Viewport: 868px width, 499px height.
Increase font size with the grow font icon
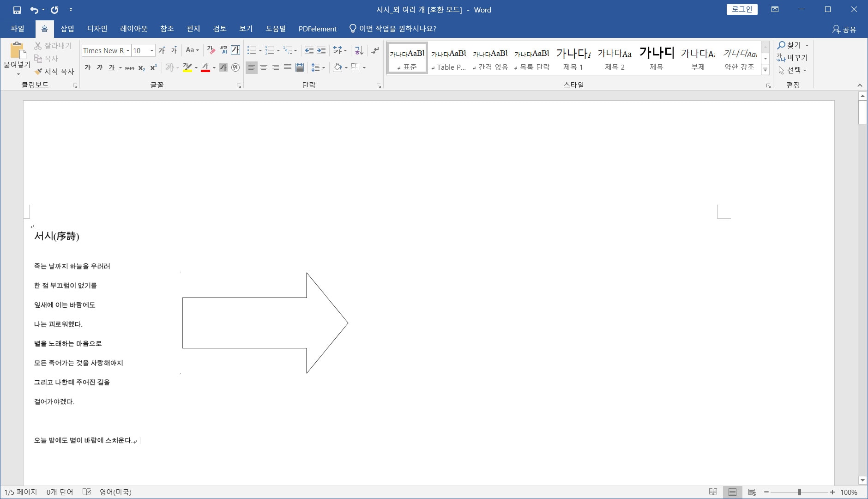pyautogui.click(x=162, y=50)
